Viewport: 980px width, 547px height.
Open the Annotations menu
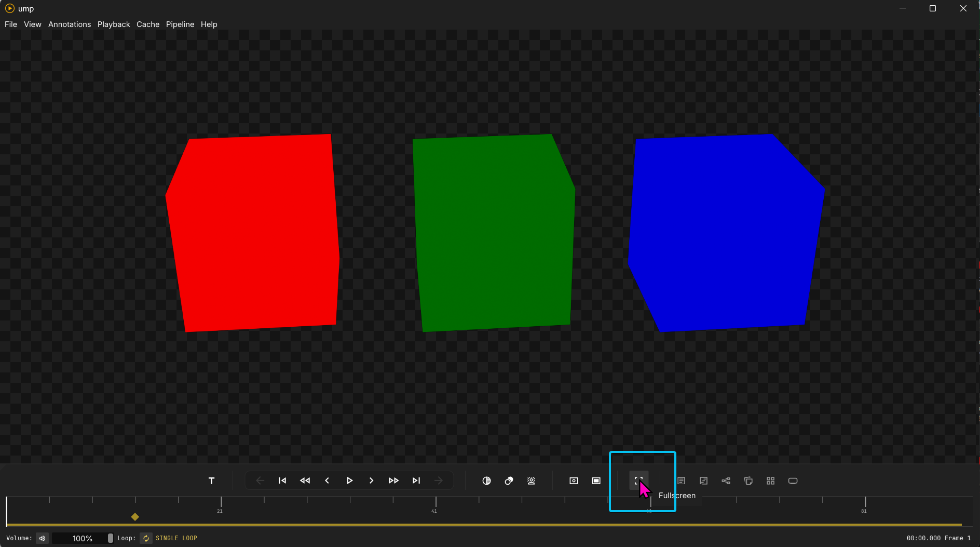coord(70,24)
